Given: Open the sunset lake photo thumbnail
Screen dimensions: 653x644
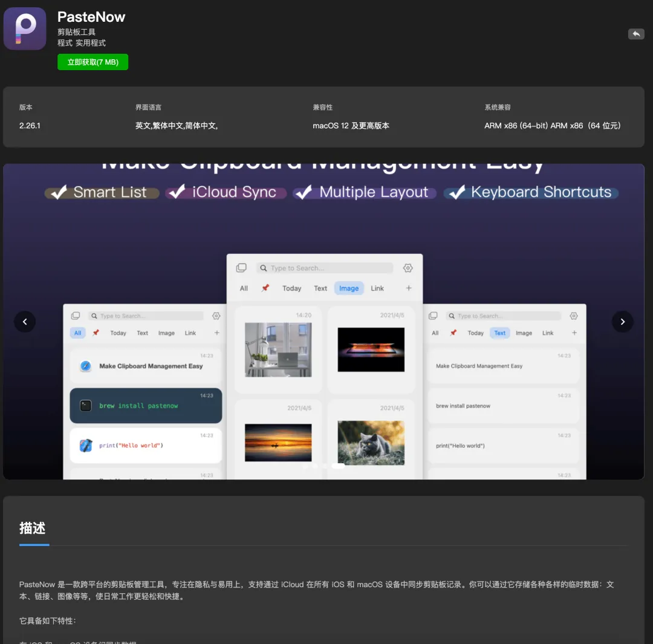Looking at the screenshot, I should 278,443.
